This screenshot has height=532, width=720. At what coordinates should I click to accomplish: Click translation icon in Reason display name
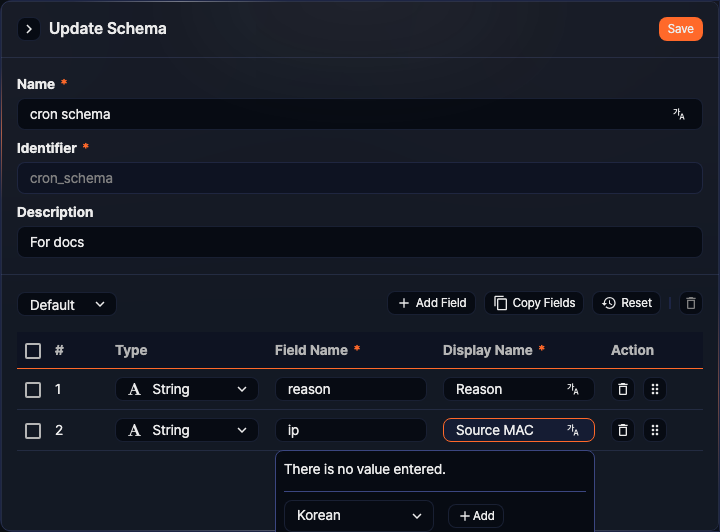coord(572,389)
